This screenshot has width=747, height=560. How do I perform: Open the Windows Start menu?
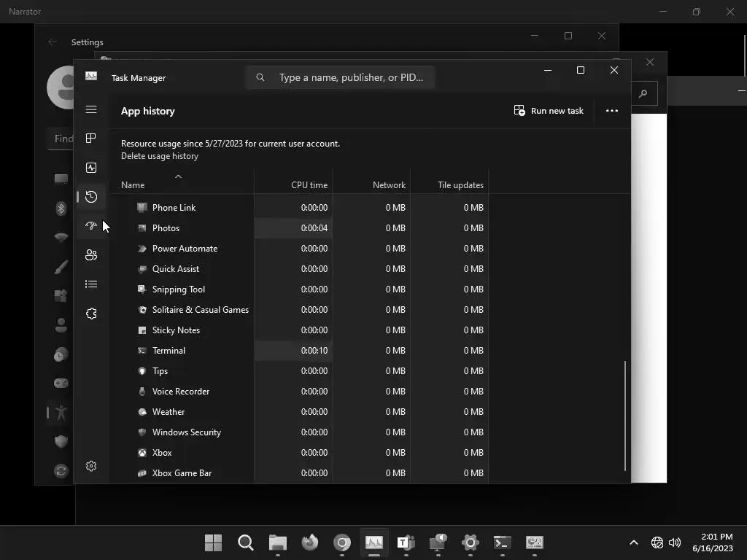(x=213, y=542)
